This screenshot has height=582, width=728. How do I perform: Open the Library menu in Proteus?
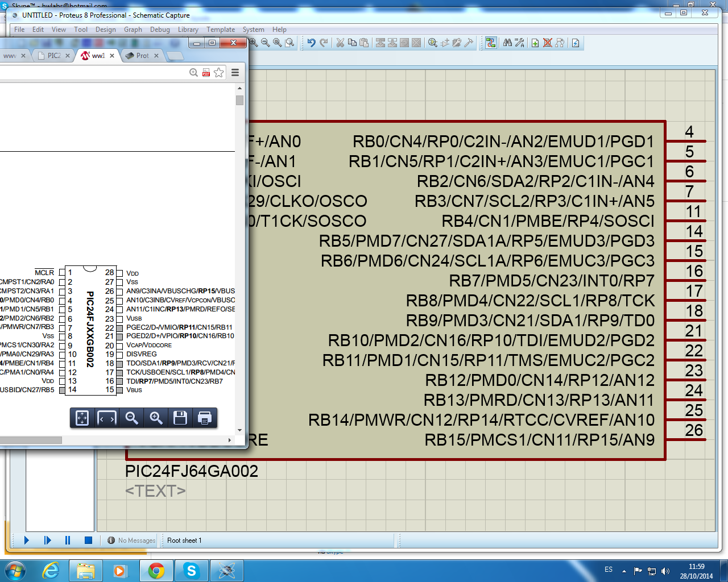click(x=188, y=30)
